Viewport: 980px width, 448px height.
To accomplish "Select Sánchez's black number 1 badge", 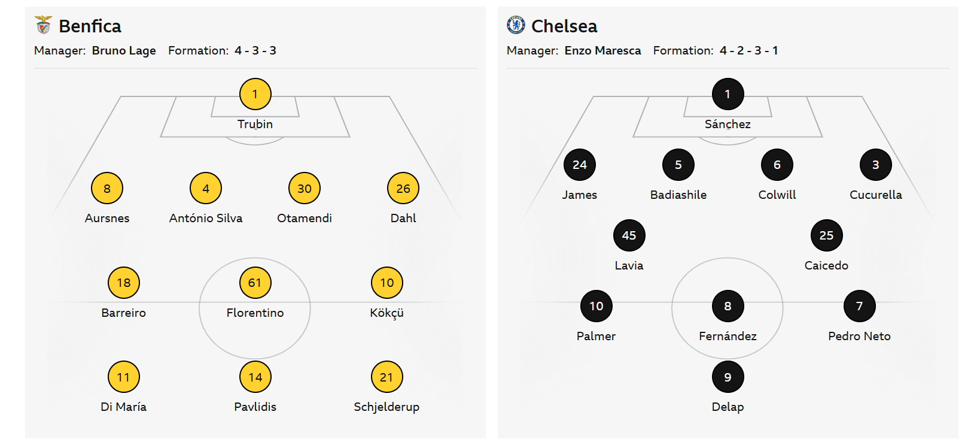I will click(x=728, y=94).
